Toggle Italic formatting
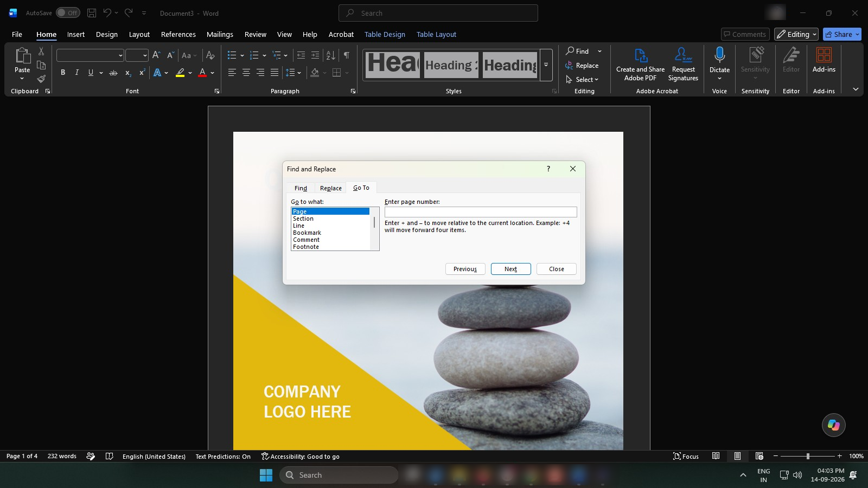 [76, 73]
